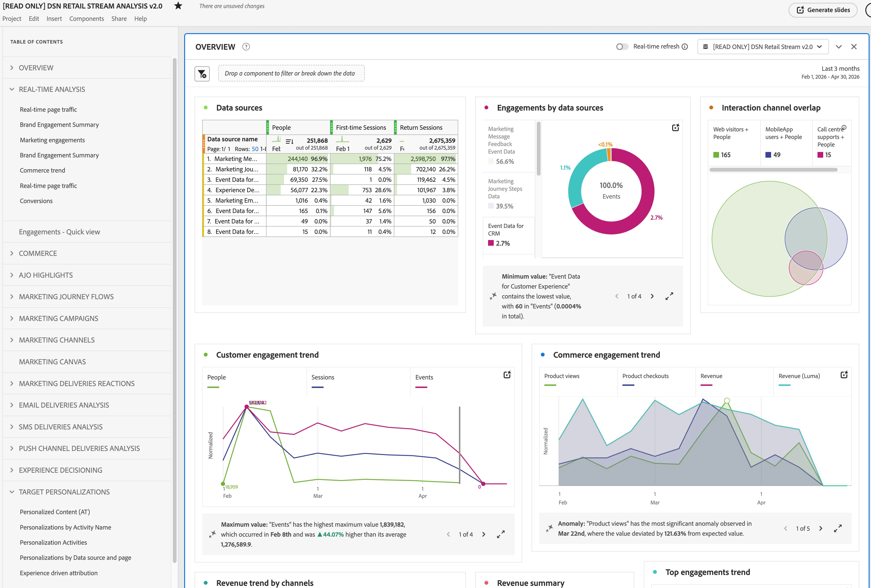Click the green Web visitors + People swatch

716,155
